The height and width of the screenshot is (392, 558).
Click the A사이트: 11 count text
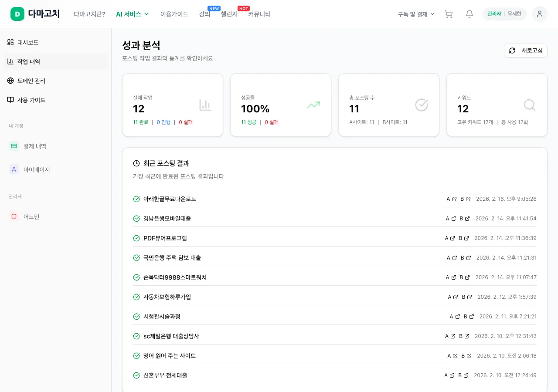coord(362,122)
